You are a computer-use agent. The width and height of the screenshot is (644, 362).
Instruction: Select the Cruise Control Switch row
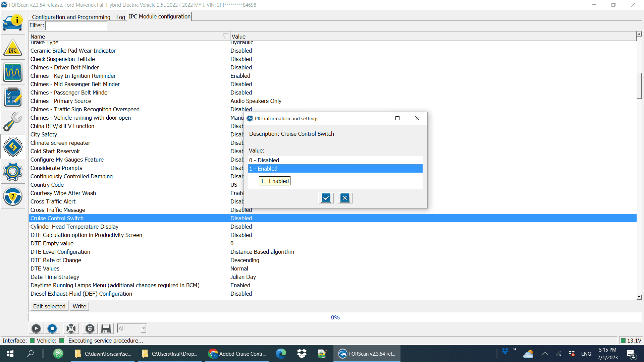point(333,218)
